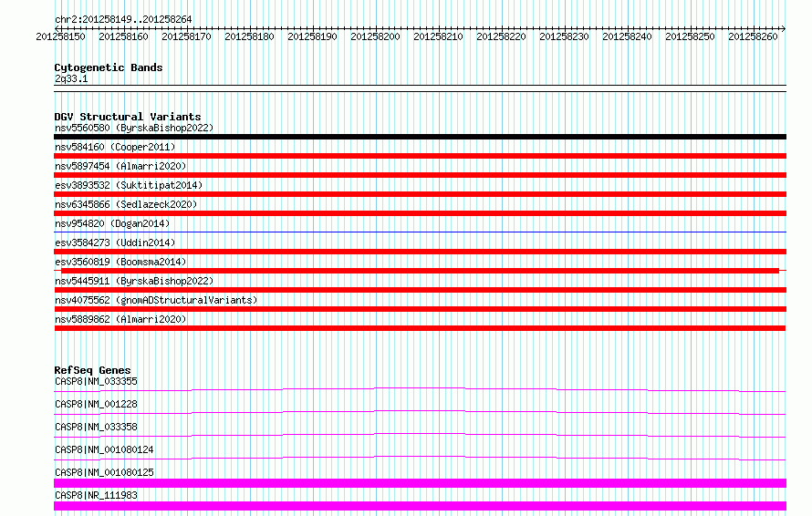
Task: Click the magenta intron line of NM_033358
Action: pyautogui.click(x=420, y=435)
